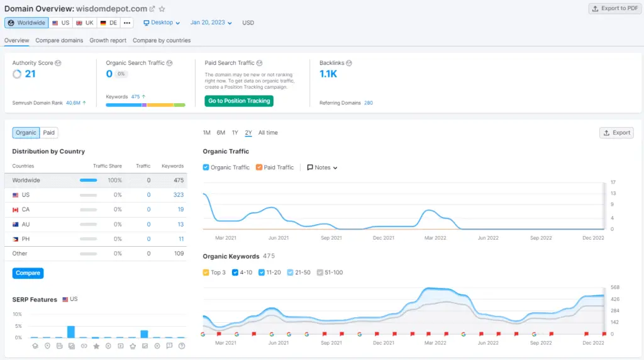Open the 1.1K backlinks link
This screenshot has width=644, height=360.
click(x=328, y=74)
